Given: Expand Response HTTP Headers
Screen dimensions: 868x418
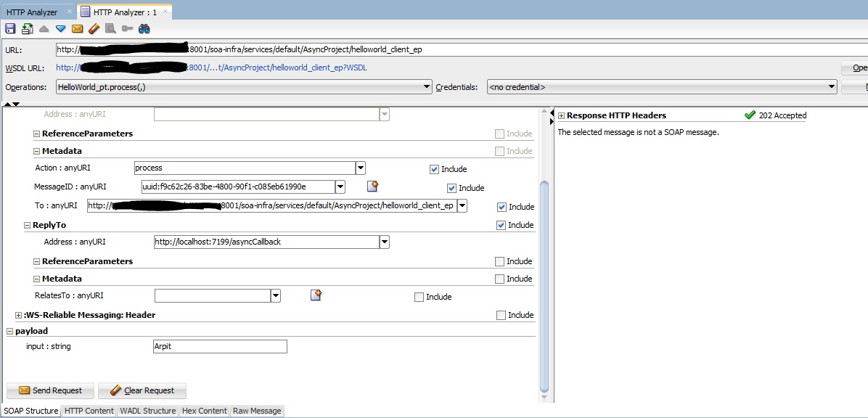Looking at the screenshot, I should (560, 114).
